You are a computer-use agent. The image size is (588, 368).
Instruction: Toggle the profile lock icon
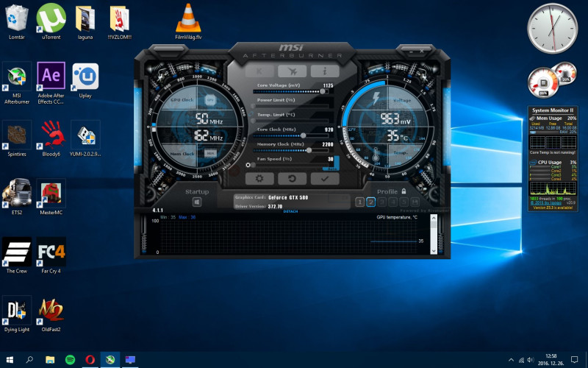[x=404, y=191]
